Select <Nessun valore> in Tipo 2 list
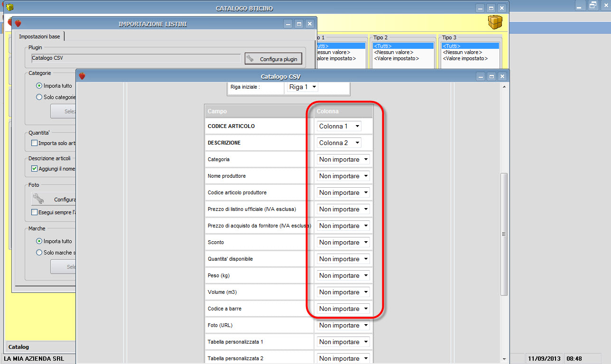Image resolution: width=611 pixels, height=364 pixels. [x=403, y=52]
